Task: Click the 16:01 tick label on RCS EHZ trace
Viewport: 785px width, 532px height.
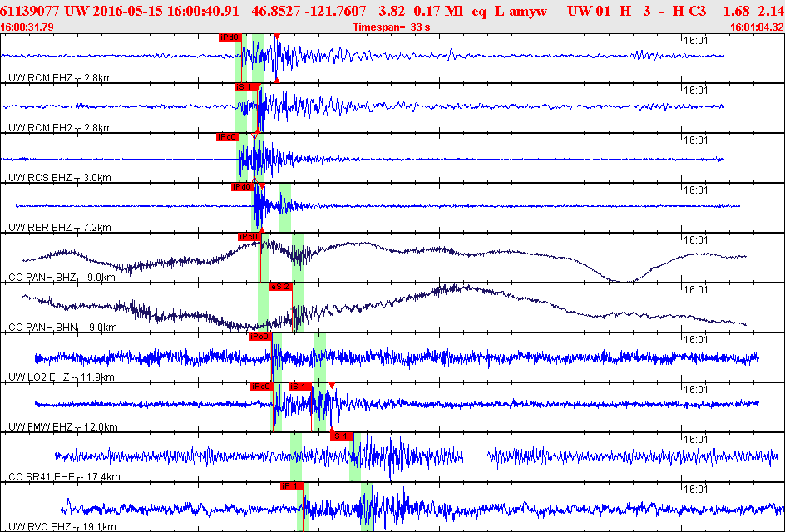Action: tap(695, 140)
